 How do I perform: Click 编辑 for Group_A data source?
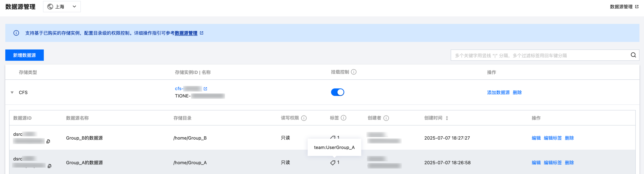(x=536, y=163)
